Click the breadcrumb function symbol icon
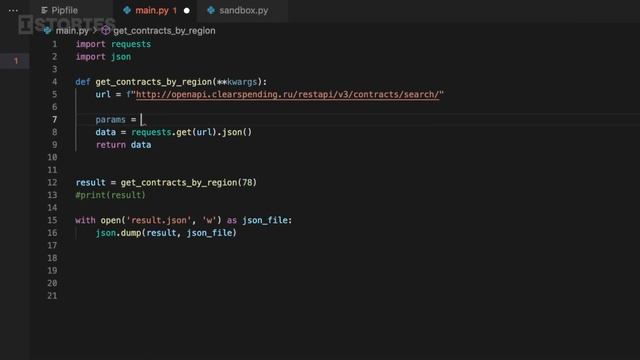This screenshot has width=640, height=360. click(x=105, y=30)
